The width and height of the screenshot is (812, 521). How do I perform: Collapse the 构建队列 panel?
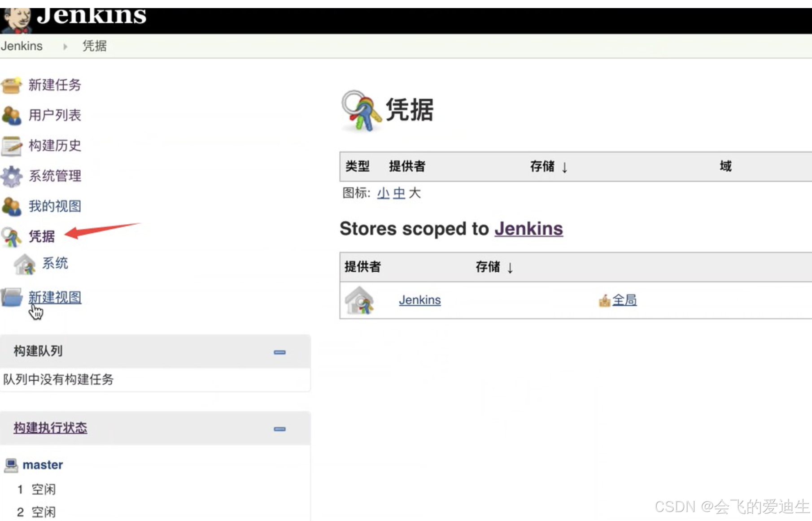[279, 352]
